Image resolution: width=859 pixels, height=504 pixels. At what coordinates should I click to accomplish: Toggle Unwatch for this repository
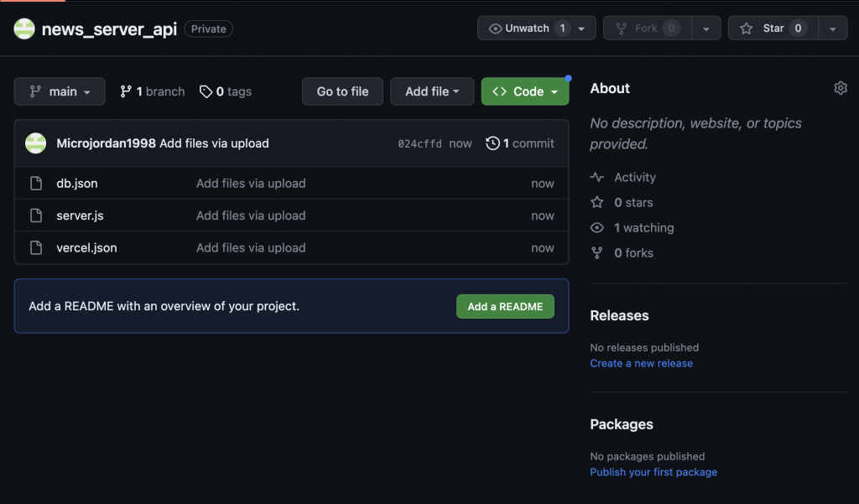[x=527, y=29]
